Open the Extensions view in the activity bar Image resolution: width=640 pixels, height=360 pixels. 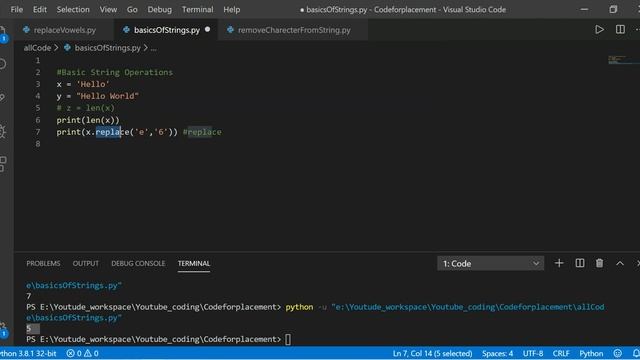(3, 164)
